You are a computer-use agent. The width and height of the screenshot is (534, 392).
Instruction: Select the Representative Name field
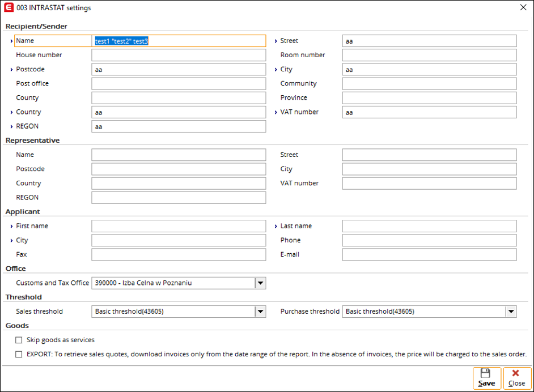pos(179,155)
